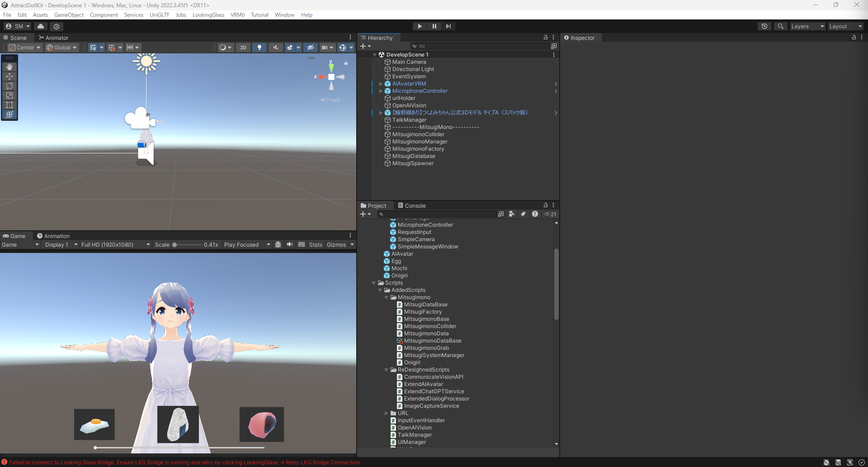Select the Rect transform tool

tap(9, 105)
